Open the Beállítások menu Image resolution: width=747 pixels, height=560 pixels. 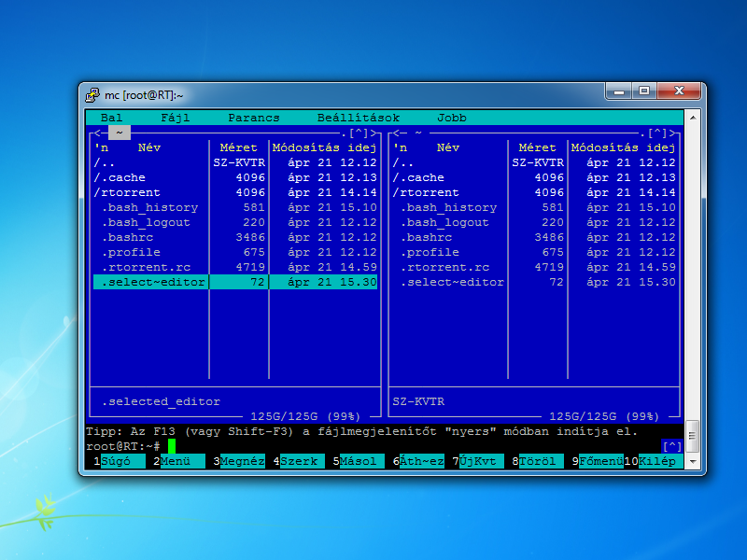[x=358, y=118]
